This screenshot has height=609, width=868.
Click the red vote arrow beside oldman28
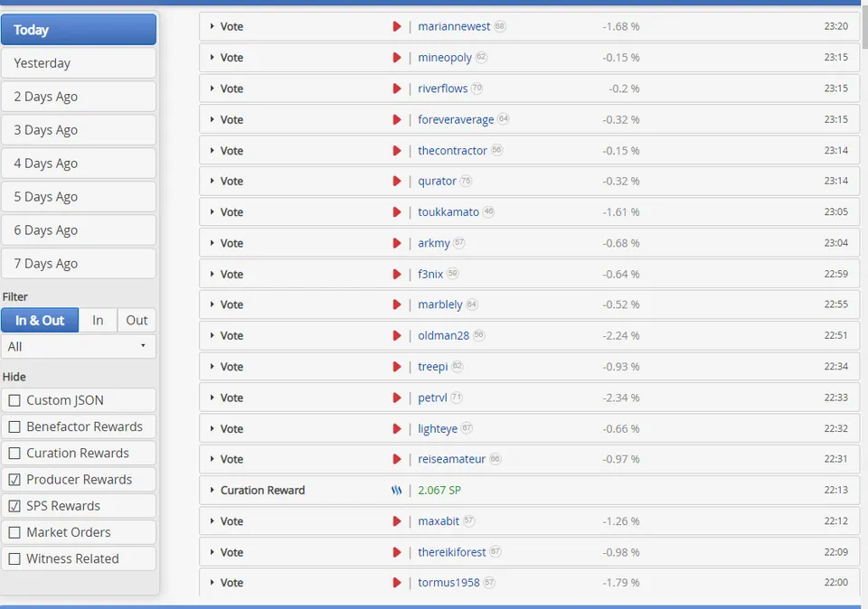(x=397, y=335)
